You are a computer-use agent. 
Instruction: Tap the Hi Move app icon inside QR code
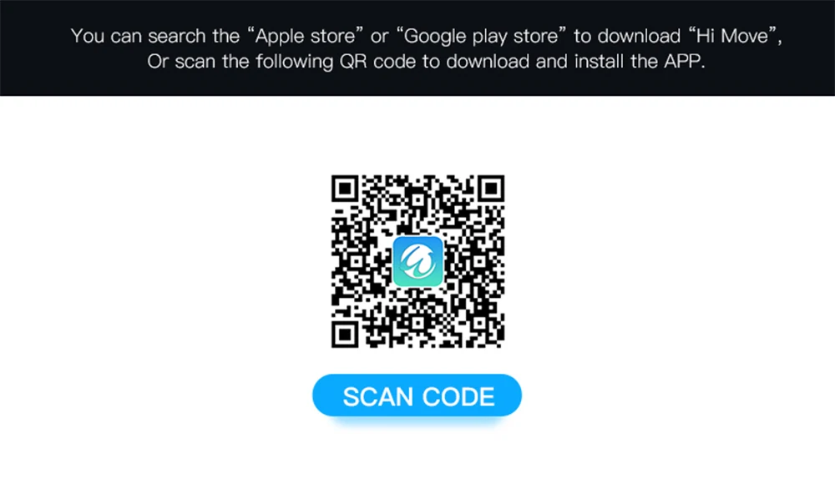[418, 262]
